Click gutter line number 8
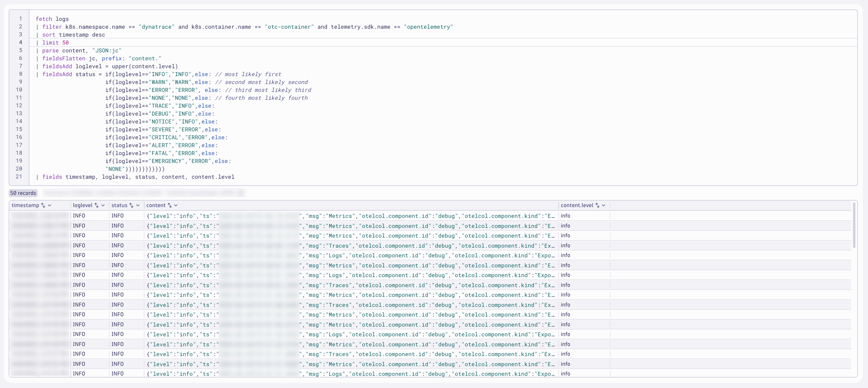This screenshot has width=868, height=388. [x=20, y=74]
